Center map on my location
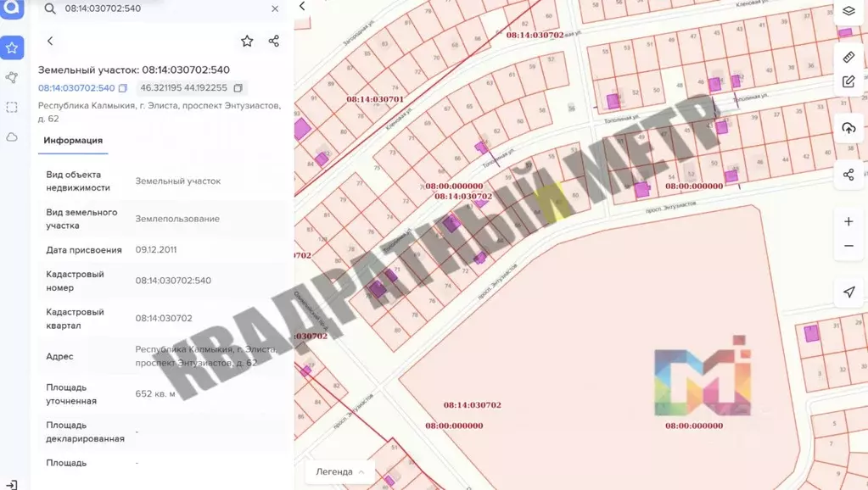Image resolution: width=868 pixels, height=490 pixels. (848, 292)
